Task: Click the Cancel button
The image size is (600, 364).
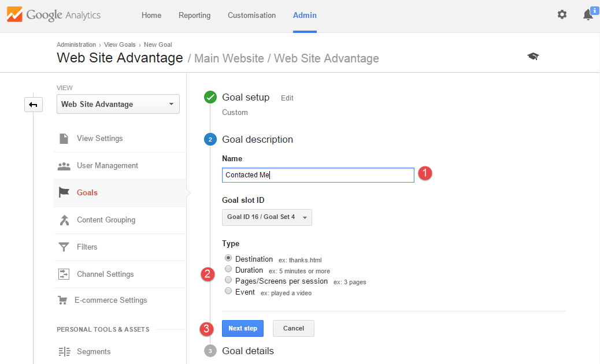Action: [294, 328]
